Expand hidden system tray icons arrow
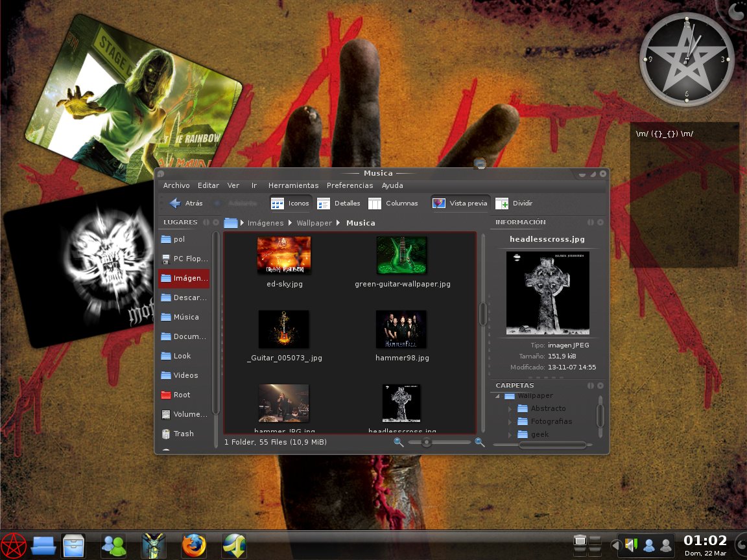Viewport: 747px width, 560px height. coord(615,544)
